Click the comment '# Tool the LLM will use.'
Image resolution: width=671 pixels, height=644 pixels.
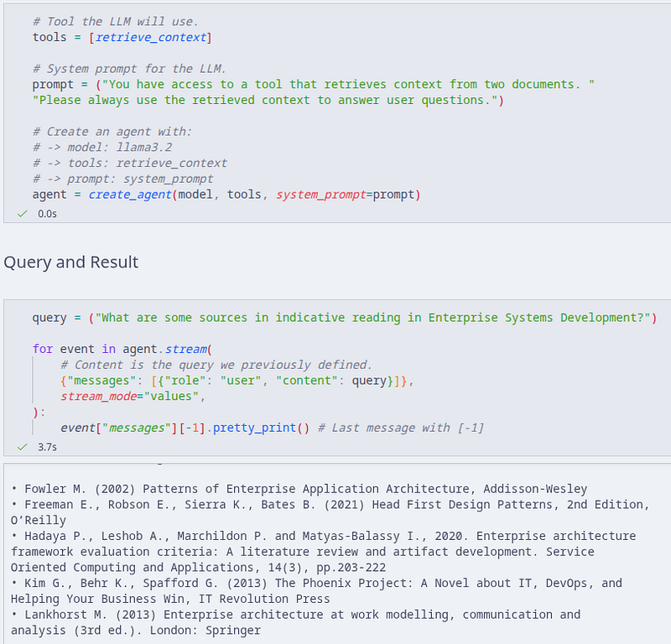[116, 22]
